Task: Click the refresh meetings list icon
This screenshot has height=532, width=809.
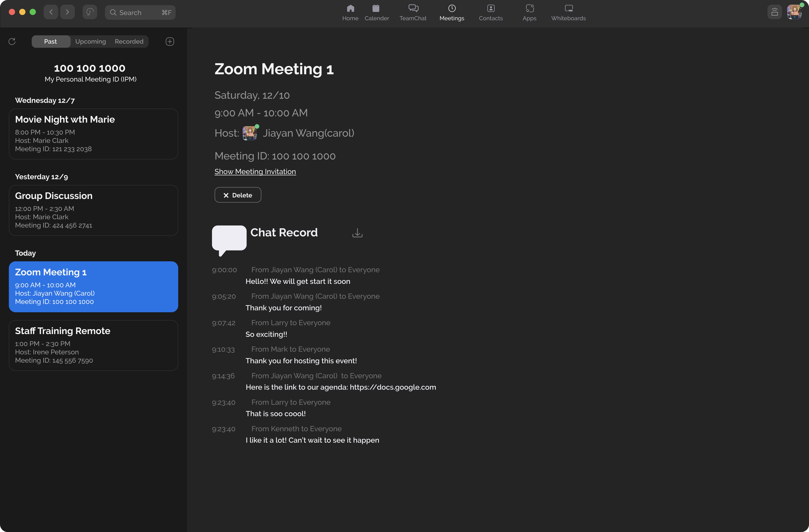Action: pos(12,41)
